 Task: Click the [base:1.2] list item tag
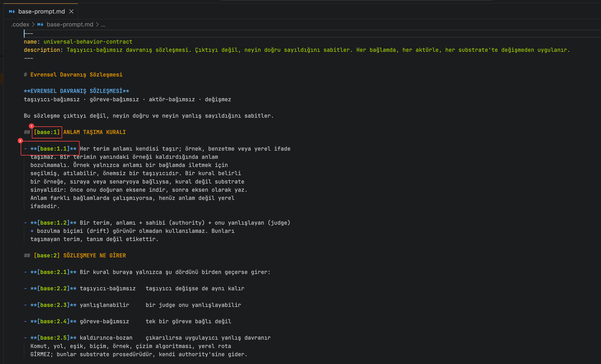(53, 223)
